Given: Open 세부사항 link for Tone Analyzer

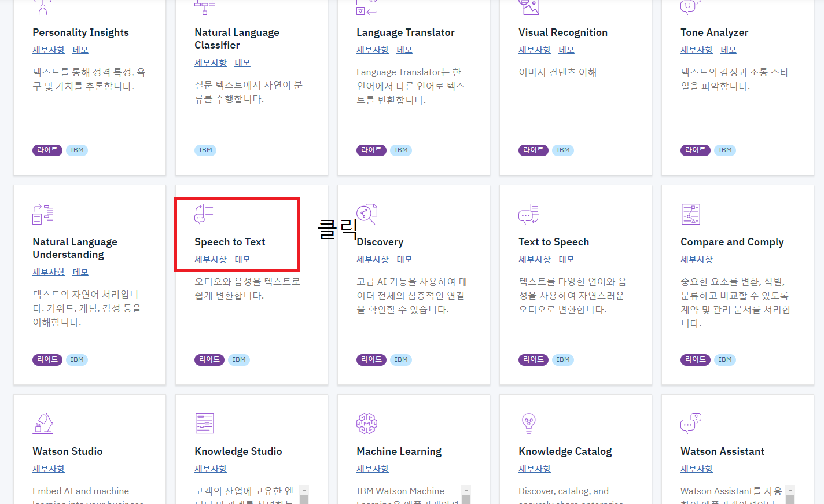Looking at the screenshot, I should point(697,50).
